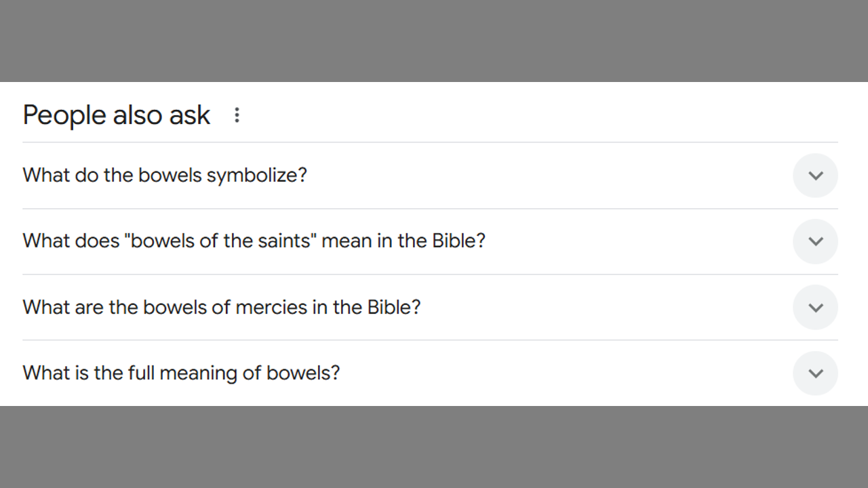Click the "bowels of the saints" question text
Viewport: 868px width, 488px height.
[254, 241]
